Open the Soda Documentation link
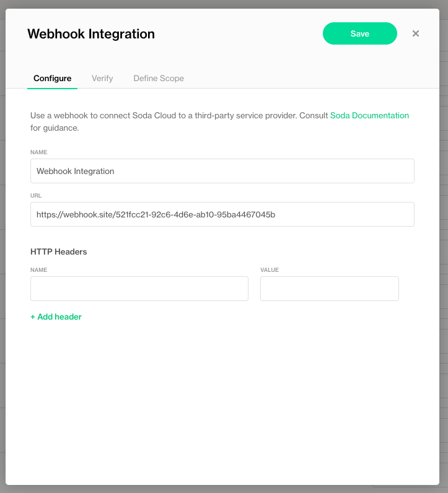Image resolution: width=448 pixels, height=493 pixels. tap(369, 115)
